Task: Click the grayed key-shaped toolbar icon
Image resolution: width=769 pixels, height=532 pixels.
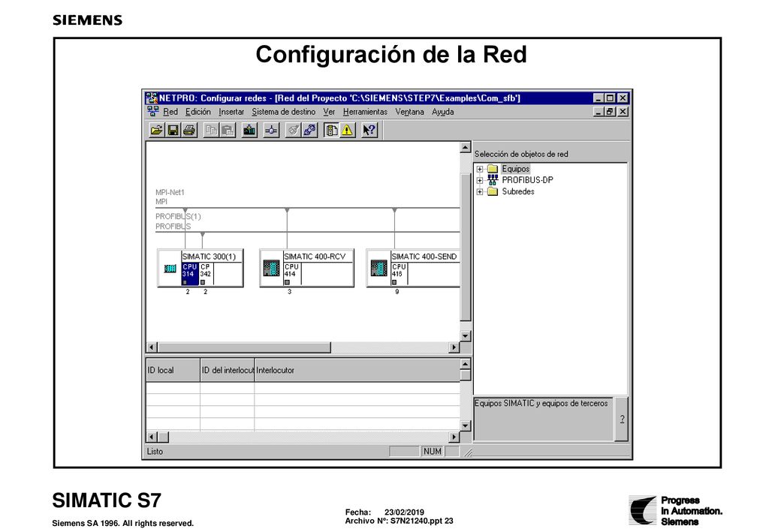Action: pyautogui.click(x=293, y=131)
